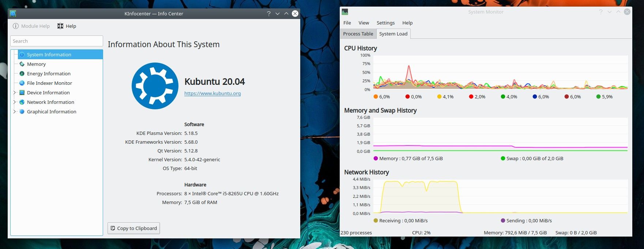Click the Processors value Intel Core i5-8265U

tap(231, 193)
